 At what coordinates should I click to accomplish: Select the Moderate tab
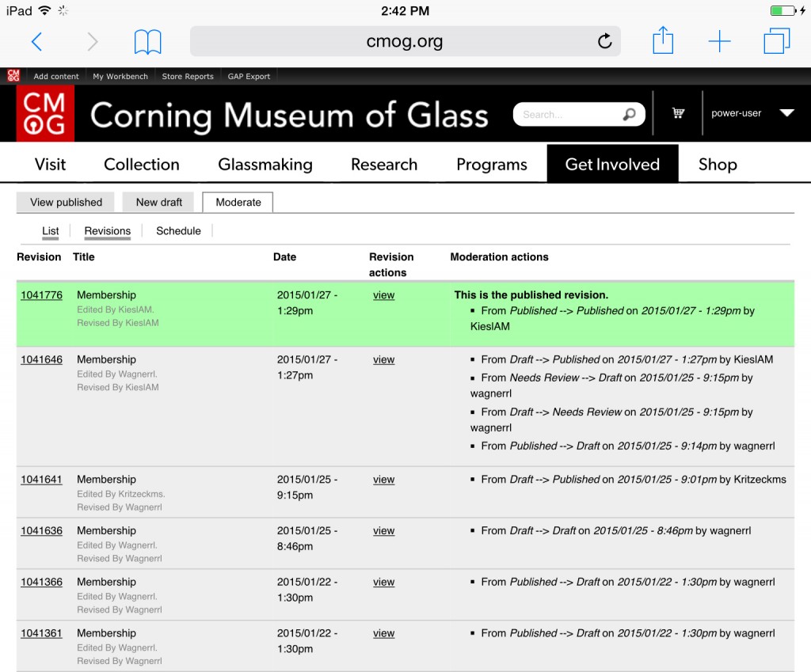[x=238, y=202]
